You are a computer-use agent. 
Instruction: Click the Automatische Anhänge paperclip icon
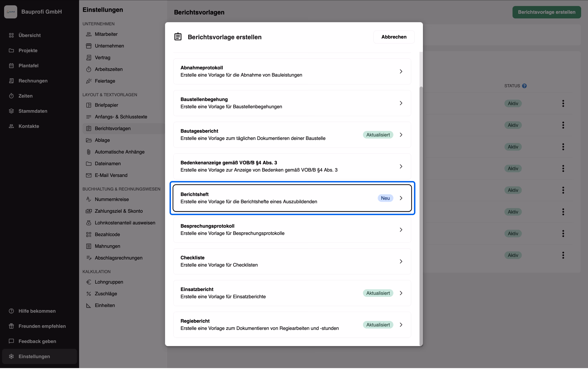pos(89,152)
